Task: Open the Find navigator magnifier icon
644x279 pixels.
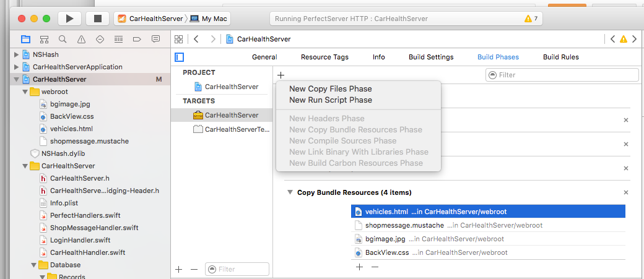Action: tap(63, 40)
